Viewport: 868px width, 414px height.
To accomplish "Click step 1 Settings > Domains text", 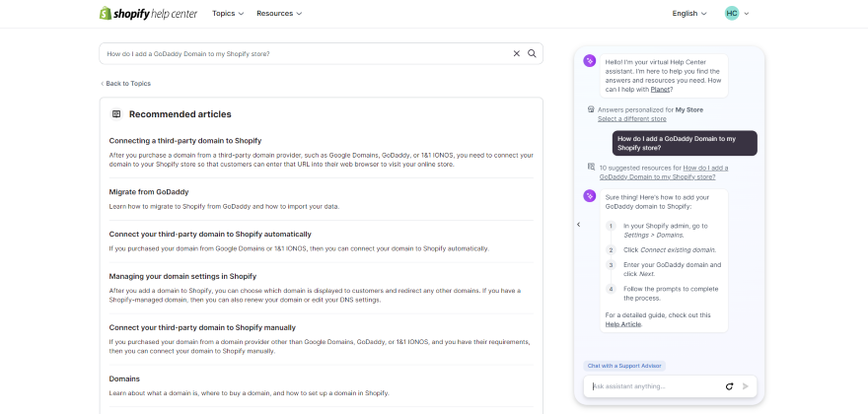I will 666,231.
